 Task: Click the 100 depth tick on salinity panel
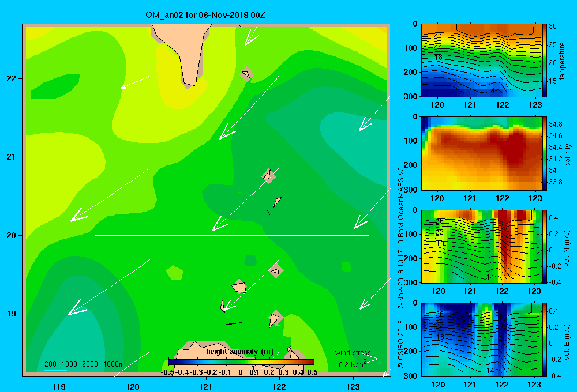click(x=411, y=141)
